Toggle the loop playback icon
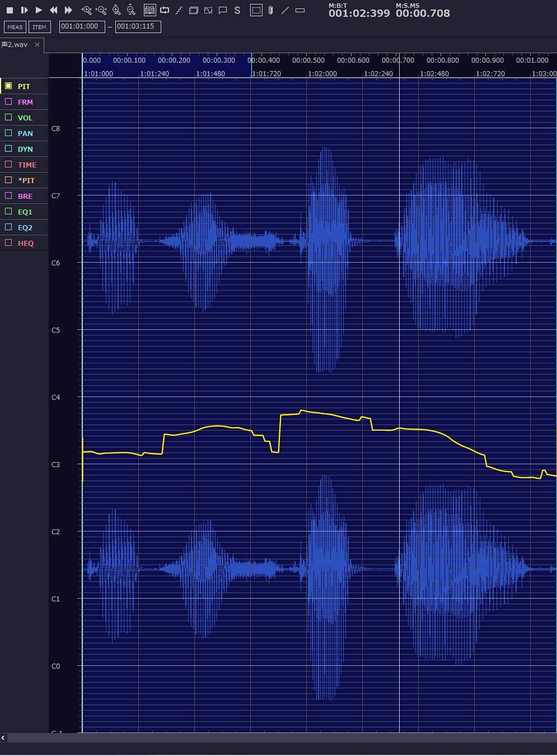The width and height of the screenshot is (557, 756). pyautogui.click(x=165, y=10)
